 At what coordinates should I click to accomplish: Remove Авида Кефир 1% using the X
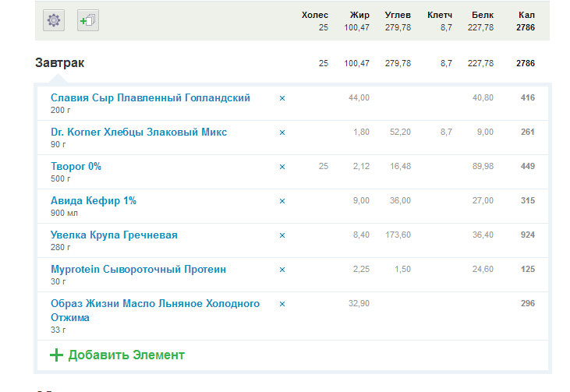pos(282,201)
